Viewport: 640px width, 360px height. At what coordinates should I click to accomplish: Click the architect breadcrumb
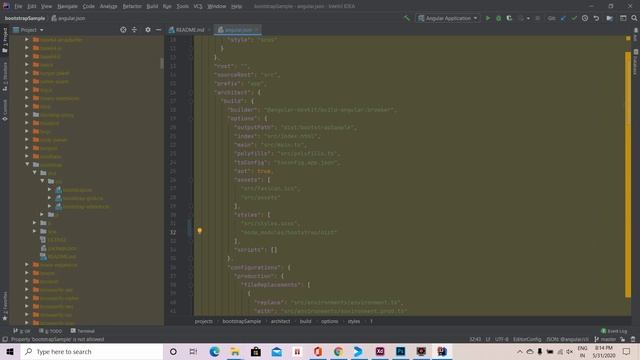pyautogui.click(x=280, y=322)
